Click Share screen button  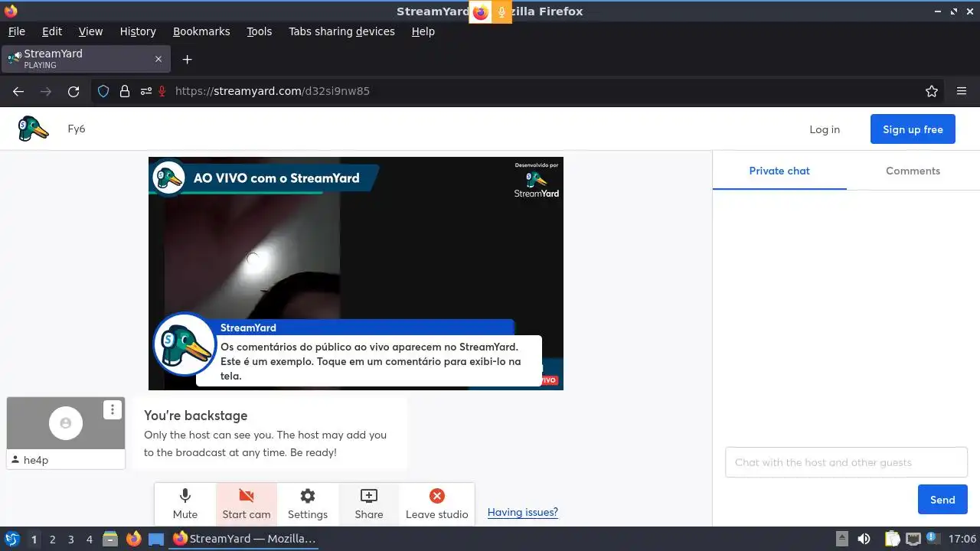point(369,504)
